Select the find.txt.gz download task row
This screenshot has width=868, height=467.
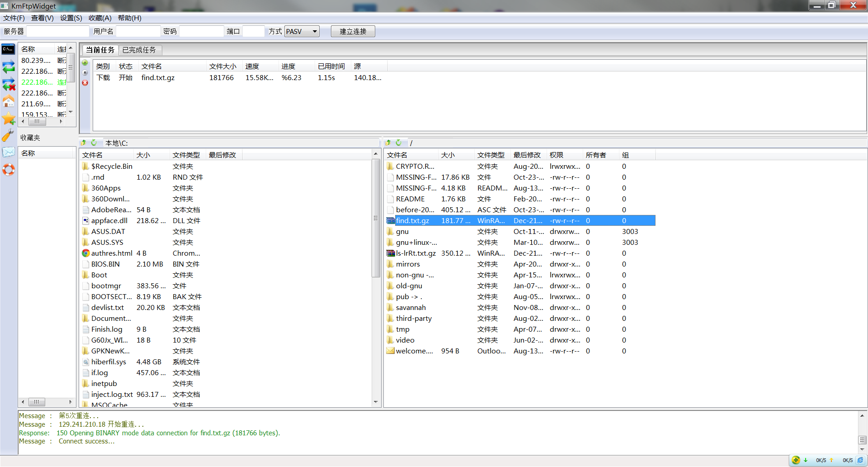(x=240, y=78)
